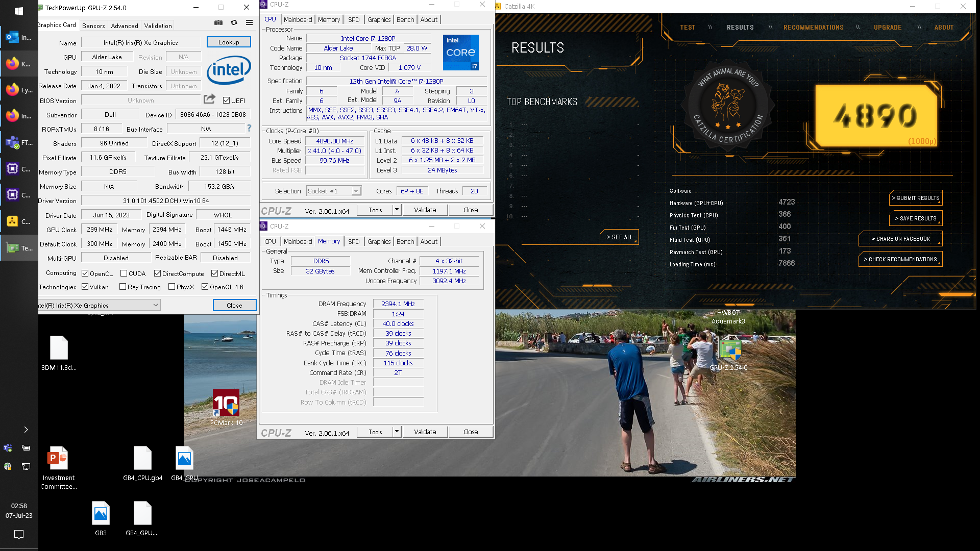Click SHARE ON FACEBOOK in Catzilla
The width and height of the screenshot is (980, 551).
pyautogui.click(x=900, y=239)
